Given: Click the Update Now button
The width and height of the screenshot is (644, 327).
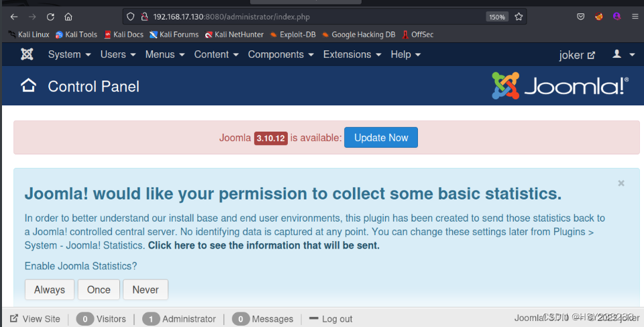Looking at the screenshot, I should [x=381, y=138].
